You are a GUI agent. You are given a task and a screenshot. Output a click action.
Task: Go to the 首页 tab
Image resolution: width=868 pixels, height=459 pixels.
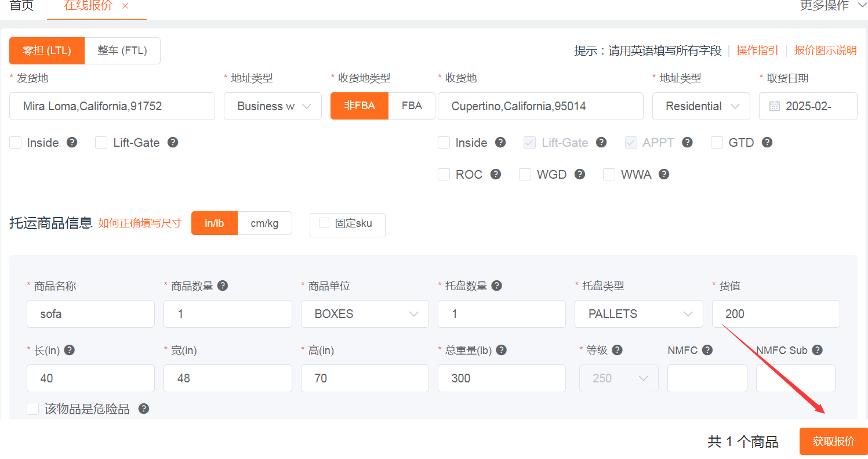tap(21, 6)
